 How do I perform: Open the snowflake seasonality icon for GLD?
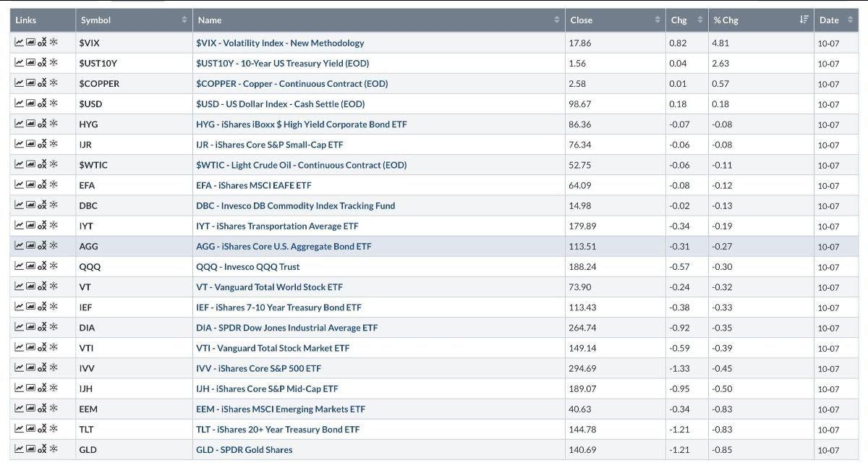pos(54,449)
